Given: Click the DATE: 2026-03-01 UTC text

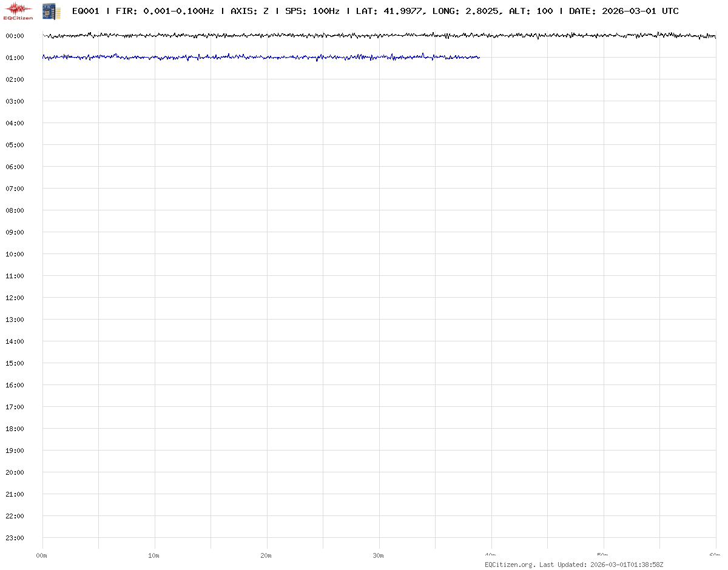Looking at the screenshot, I should (624, 12).
